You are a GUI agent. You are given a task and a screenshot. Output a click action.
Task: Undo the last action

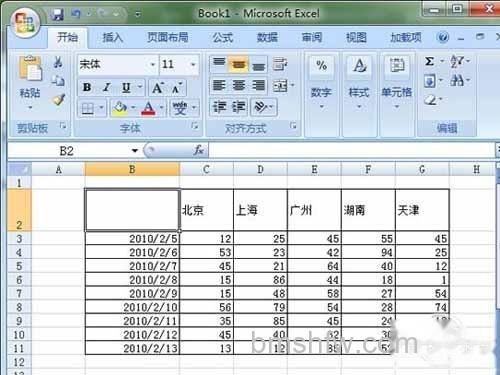[76, 14]
